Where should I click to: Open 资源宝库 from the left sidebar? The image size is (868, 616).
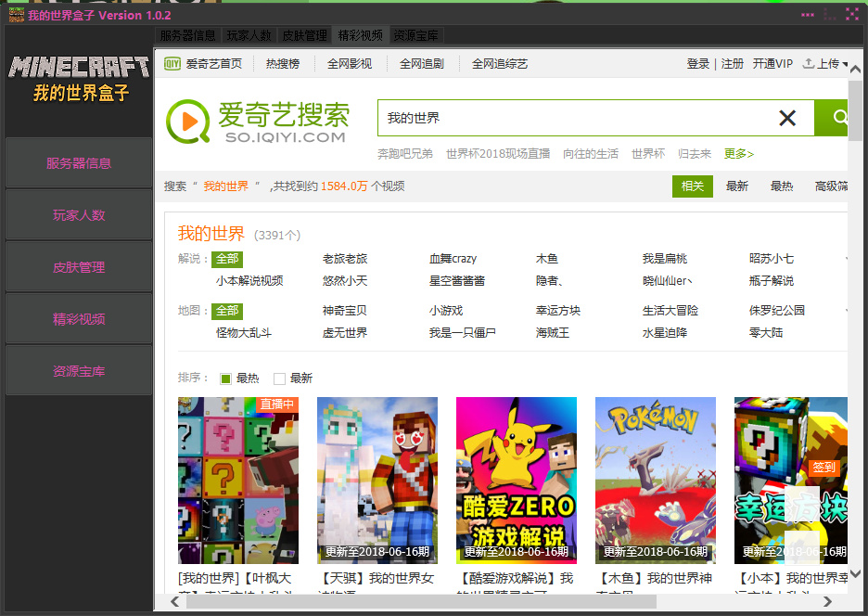pyautogui.click(x=79, y=371)
